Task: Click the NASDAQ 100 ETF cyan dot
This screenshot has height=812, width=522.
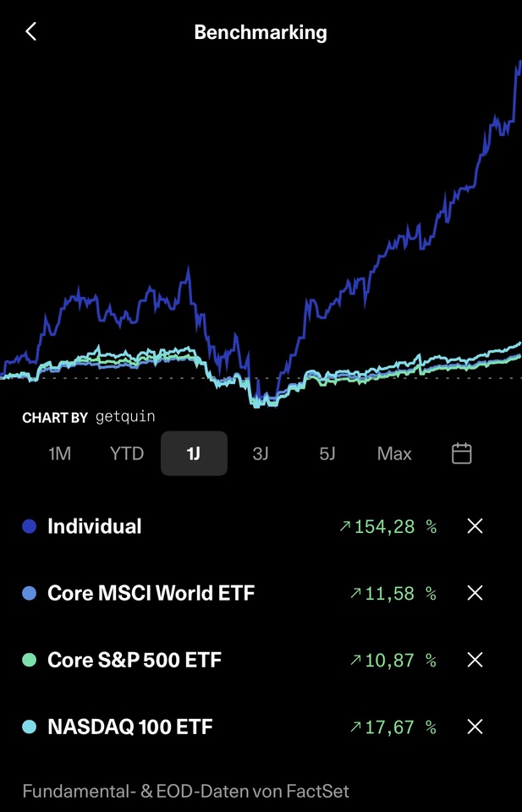Action: tap(30, 727)
